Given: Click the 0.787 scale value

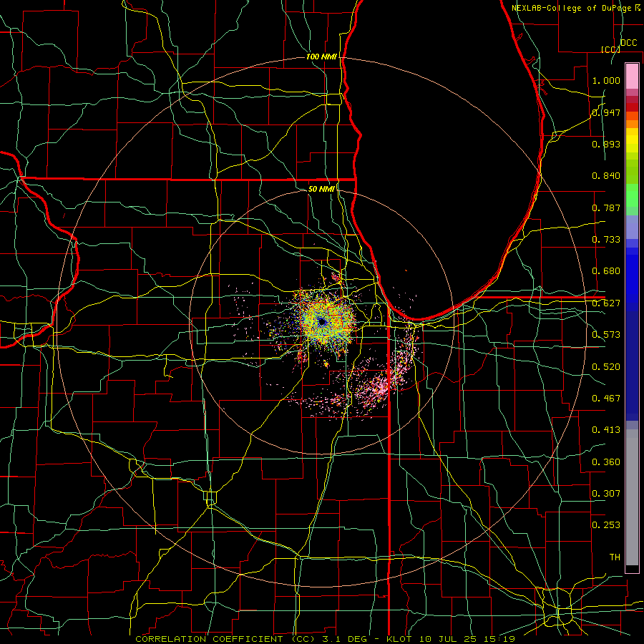Looking at the screenshot, I should click(606, 208).
